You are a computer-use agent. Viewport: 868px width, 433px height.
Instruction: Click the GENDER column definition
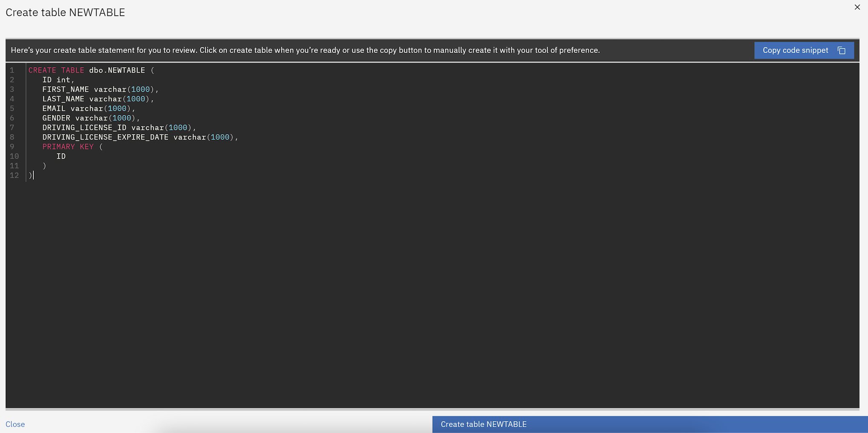[x=90, y=118]
